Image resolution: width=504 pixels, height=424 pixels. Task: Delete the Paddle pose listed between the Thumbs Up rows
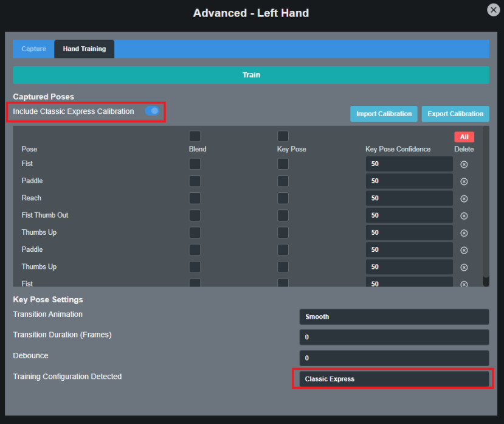point(464,250)
